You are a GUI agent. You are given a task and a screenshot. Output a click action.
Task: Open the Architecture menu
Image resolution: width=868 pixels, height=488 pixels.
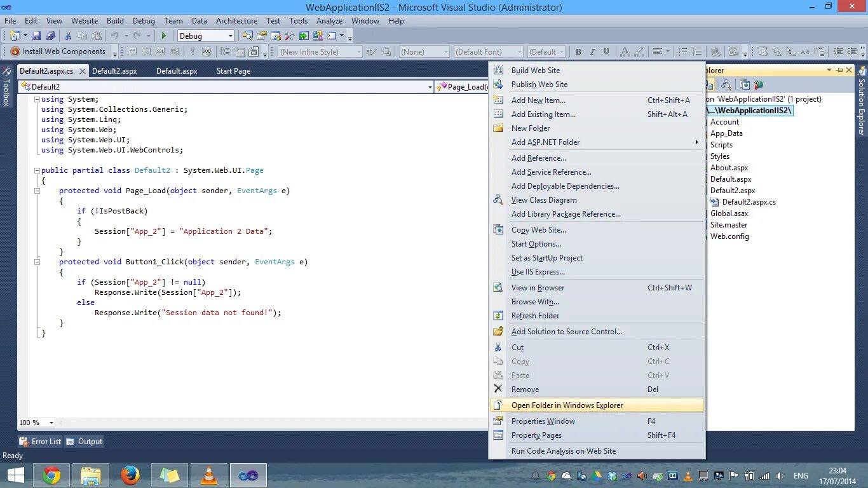236,21
